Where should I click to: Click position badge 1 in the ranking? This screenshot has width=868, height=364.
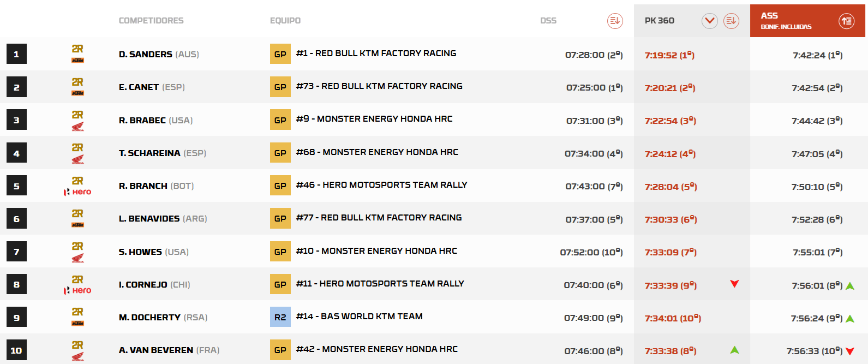[16, 54]
